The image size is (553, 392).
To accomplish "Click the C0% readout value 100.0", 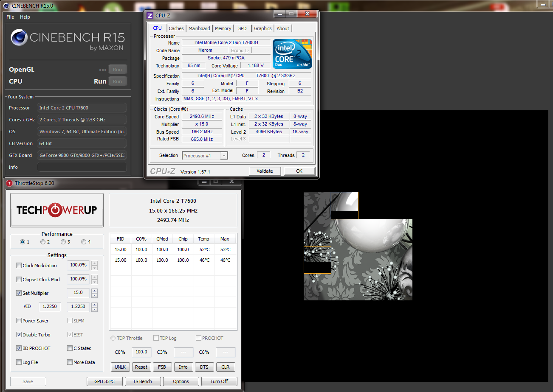I will point(141,352).
